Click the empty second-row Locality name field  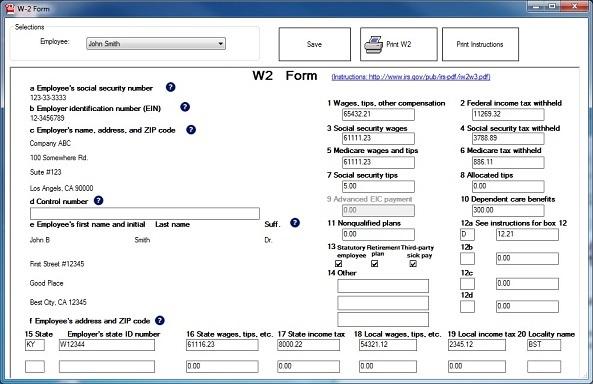pyautogui.click(x=544, y=366)
